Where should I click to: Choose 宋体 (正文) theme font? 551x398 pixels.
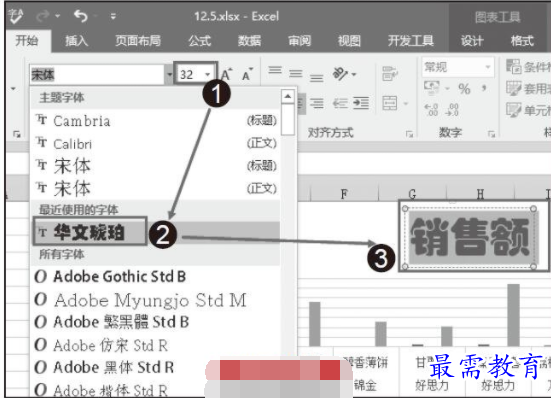(155, 189)
